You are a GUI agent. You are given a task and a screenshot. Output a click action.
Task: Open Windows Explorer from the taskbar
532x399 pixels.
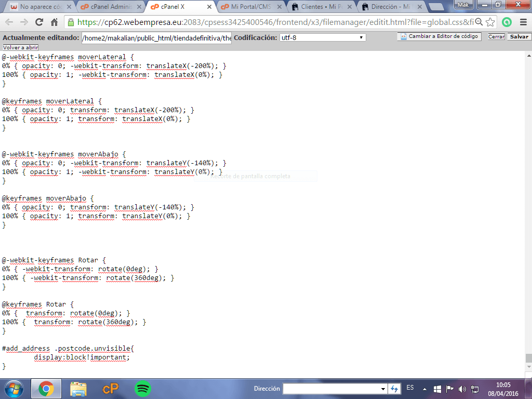78,389
